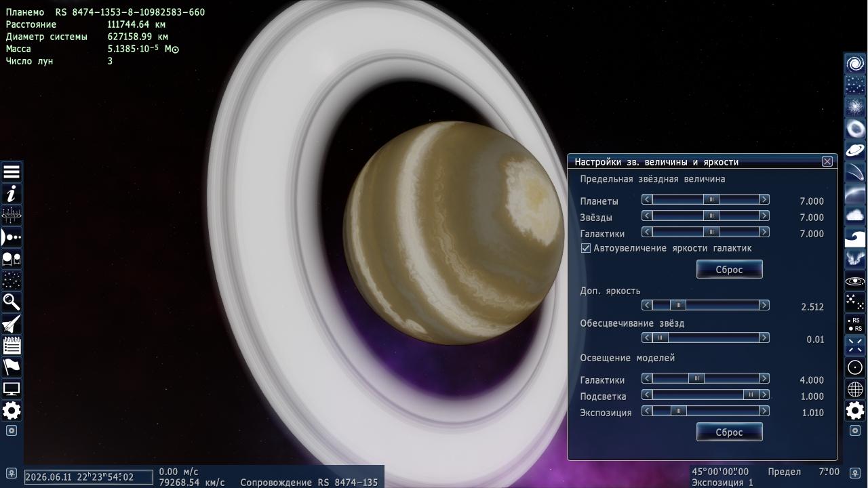Viewport: 868px width, 488px height.
Task: Open the flight controls plane icon
Action: click(x=12, y=324)
